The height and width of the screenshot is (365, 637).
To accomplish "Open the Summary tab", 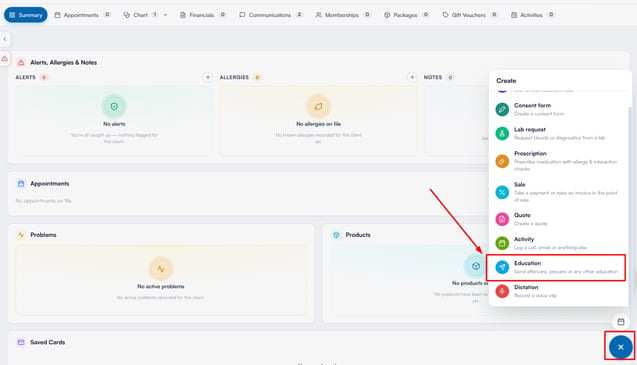I will [26, 15].
